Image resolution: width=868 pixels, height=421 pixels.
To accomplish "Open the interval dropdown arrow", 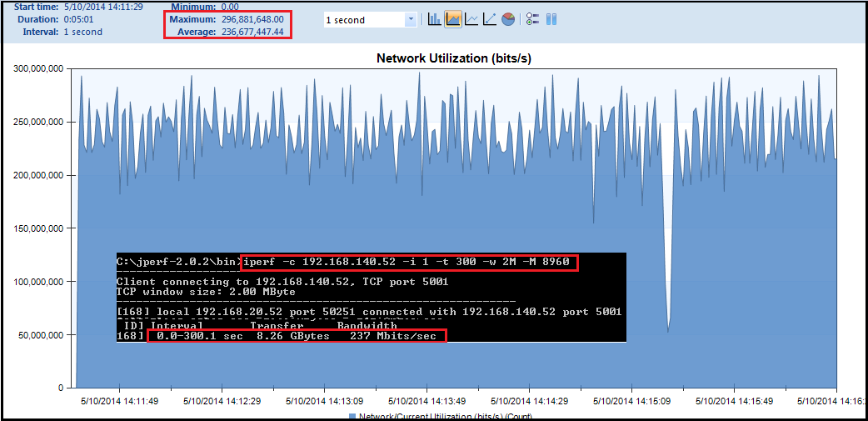I will (411, 19).
